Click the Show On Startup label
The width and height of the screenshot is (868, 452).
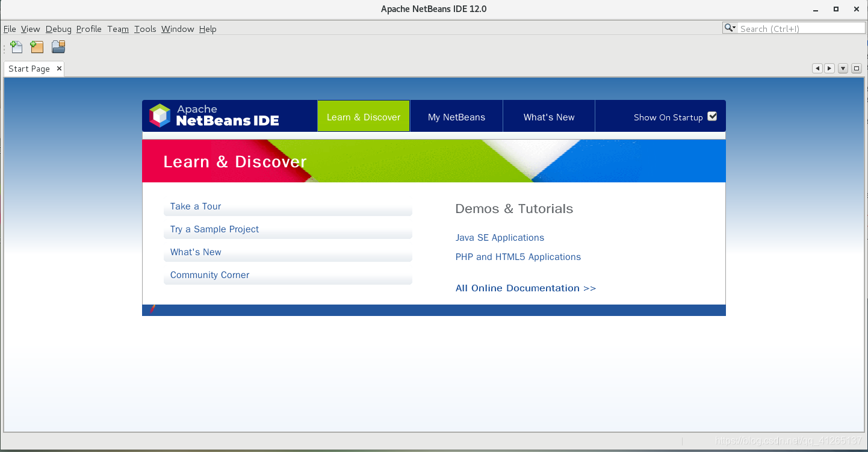point(668,117)
